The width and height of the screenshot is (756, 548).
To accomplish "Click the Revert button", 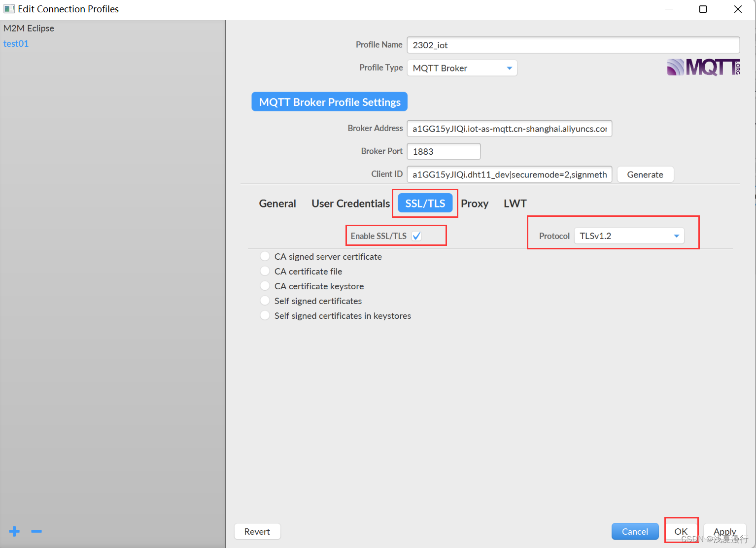I will click(x=257, y=532).
